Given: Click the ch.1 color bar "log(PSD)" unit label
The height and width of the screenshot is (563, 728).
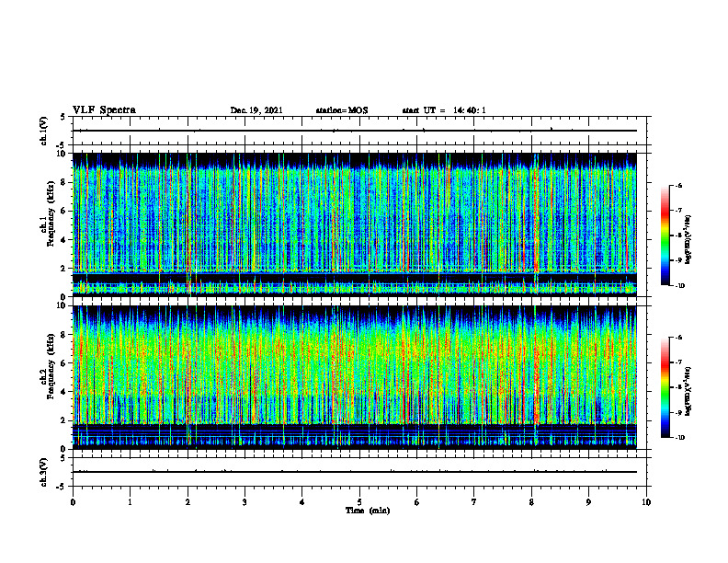Looking at the screenshot, I should point(688,240).
